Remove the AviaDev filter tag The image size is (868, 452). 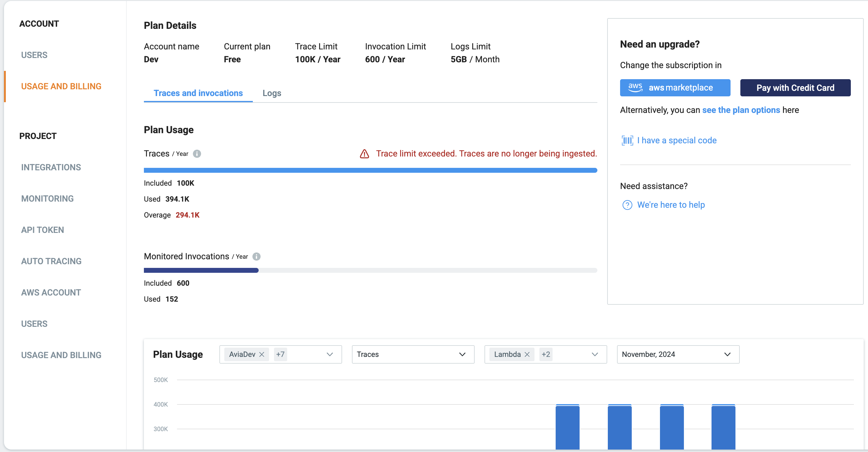tap(261, 354)
